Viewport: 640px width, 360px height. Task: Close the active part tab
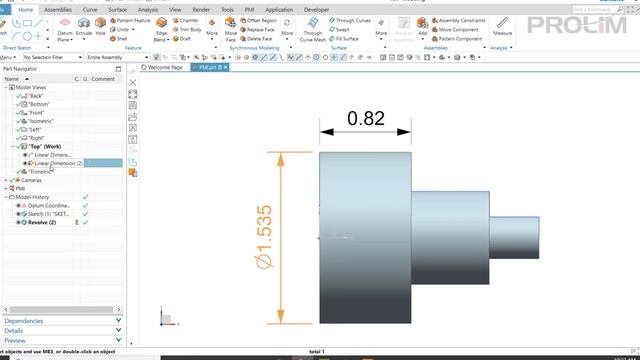226,67
